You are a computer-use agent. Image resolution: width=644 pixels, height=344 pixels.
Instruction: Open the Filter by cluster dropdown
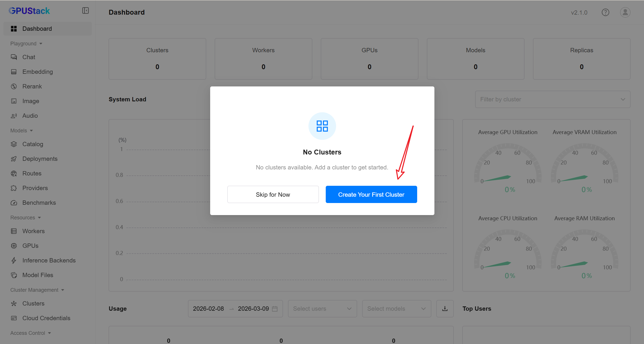pyautogui.click(x=552, y=99)
